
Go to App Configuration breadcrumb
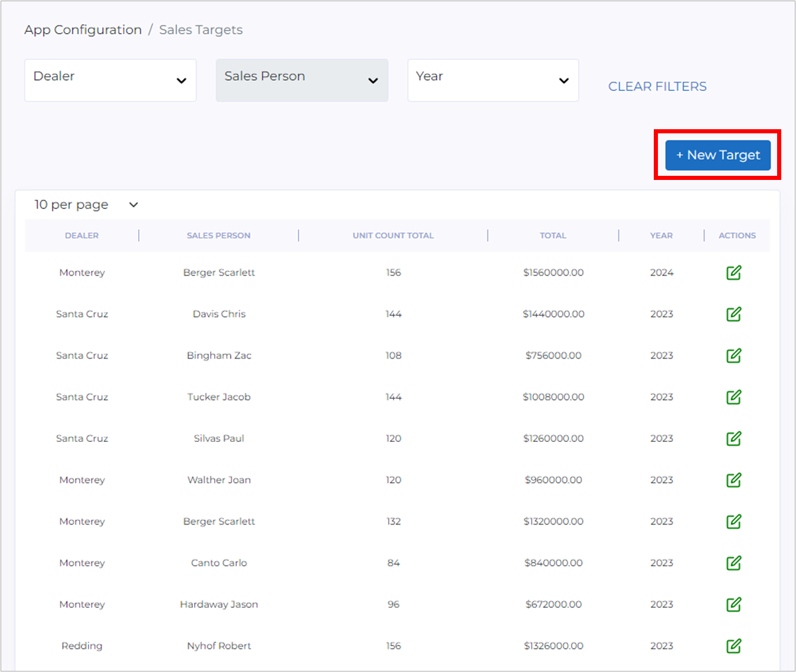[x=83, y=30]
